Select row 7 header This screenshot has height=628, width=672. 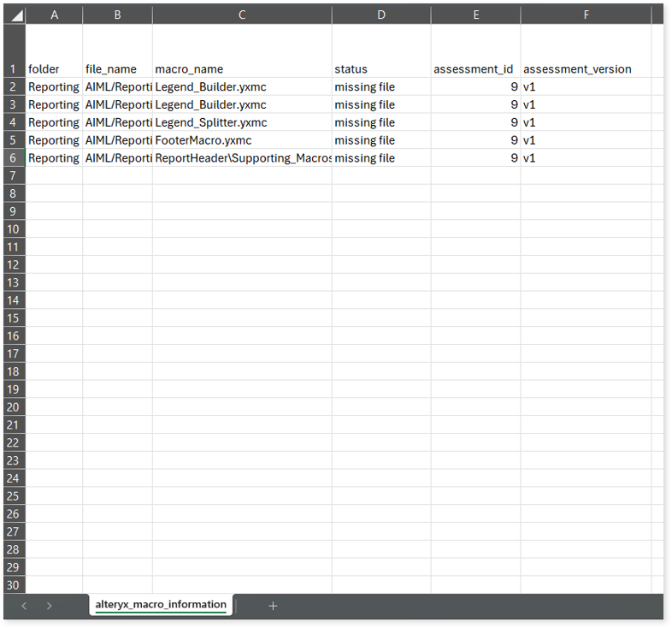point(15,175)
